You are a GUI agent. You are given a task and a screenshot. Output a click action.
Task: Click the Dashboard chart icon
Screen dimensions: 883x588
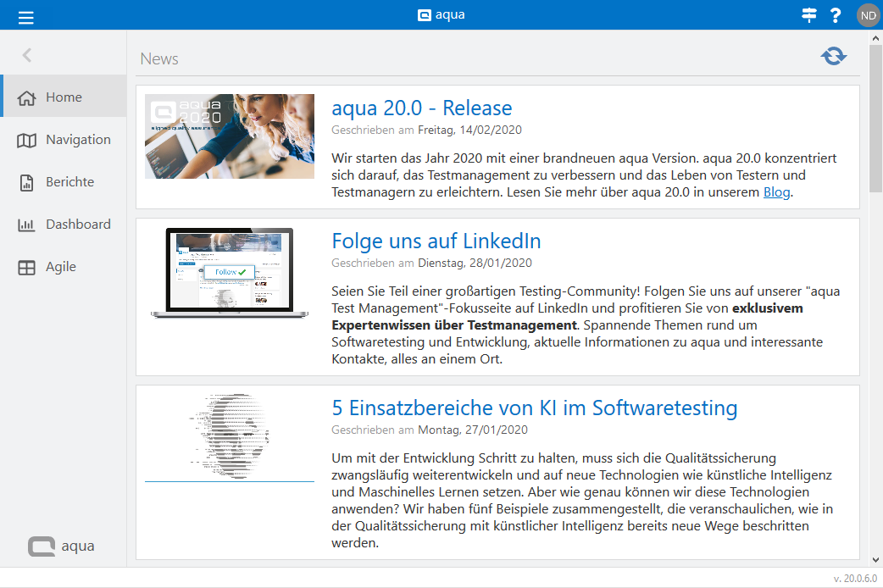point(26,225)
